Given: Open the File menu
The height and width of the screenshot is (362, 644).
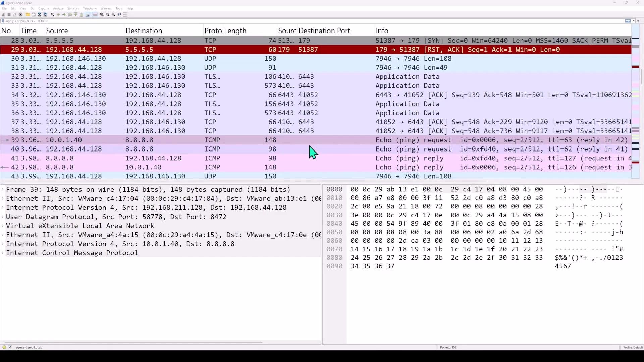Looking at the screenshot, I should (x=4, y=8).
